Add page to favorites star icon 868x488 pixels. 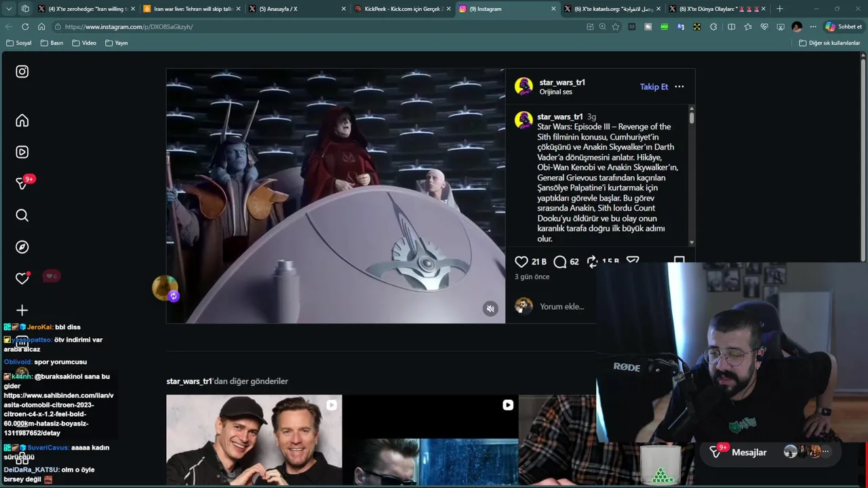(x=616, y=26)
